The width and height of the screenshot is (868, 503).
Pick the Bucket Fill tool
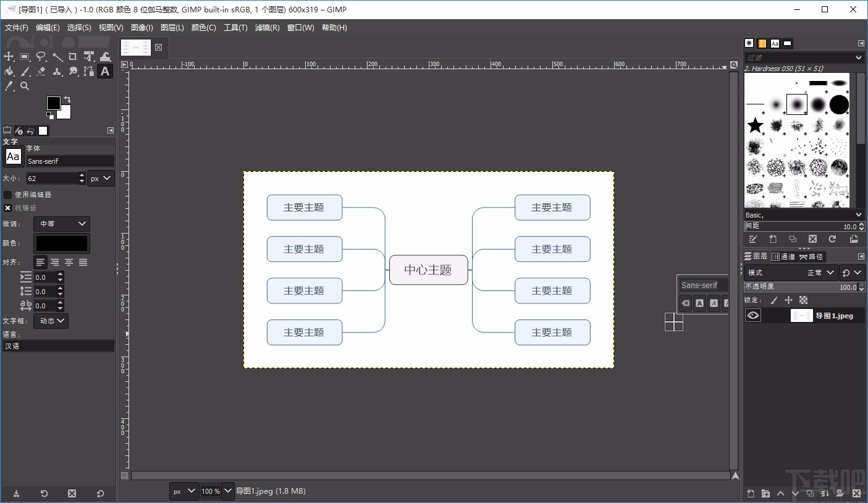[x=9, y=72]
